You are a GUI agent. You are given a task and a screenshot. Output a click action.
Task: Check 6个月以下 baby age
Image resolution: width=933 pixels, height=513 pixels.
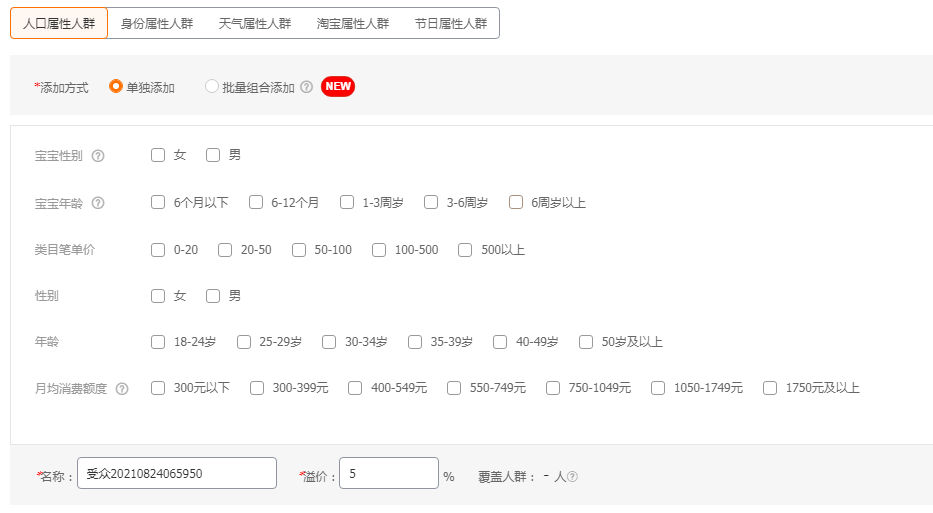point(158,202)
